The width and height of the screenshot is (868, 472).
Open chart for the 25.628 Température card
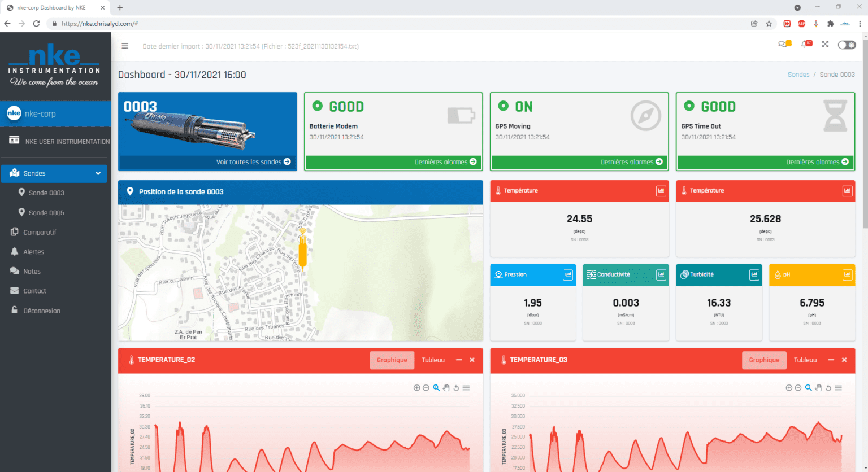click(x=847, y=191)
